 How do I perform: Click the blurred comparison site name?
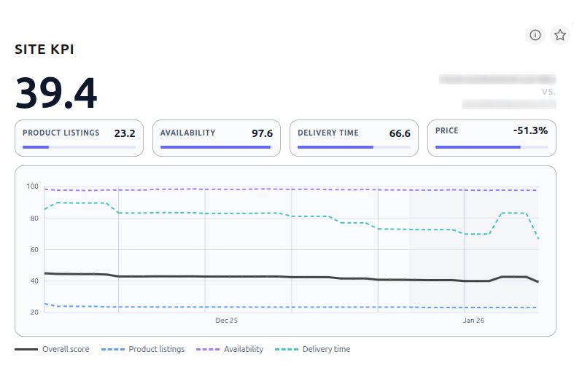coord(497,79)
